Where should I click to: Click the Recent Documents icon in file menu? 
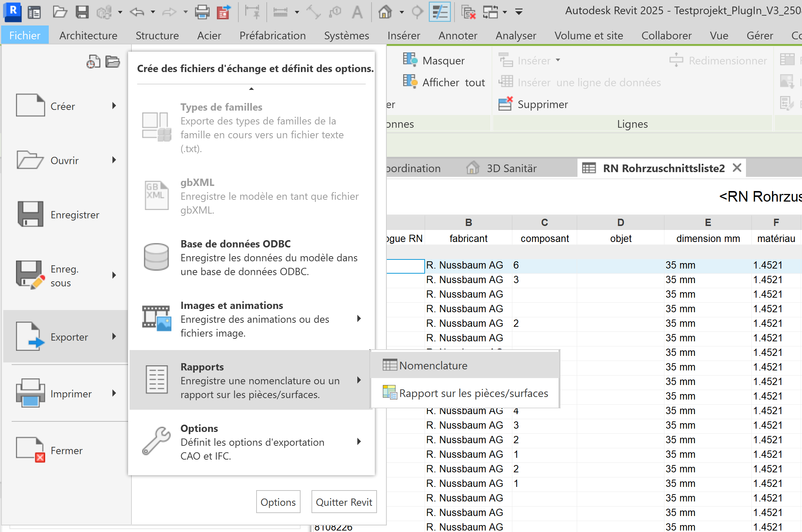click(x=93, y=62)
